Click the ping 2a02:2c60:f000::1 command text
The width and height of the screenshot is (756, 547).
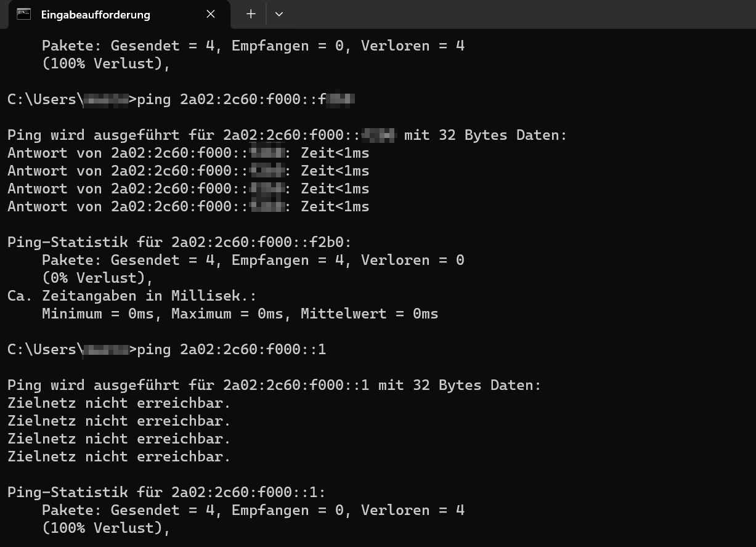tap(232, 349)
